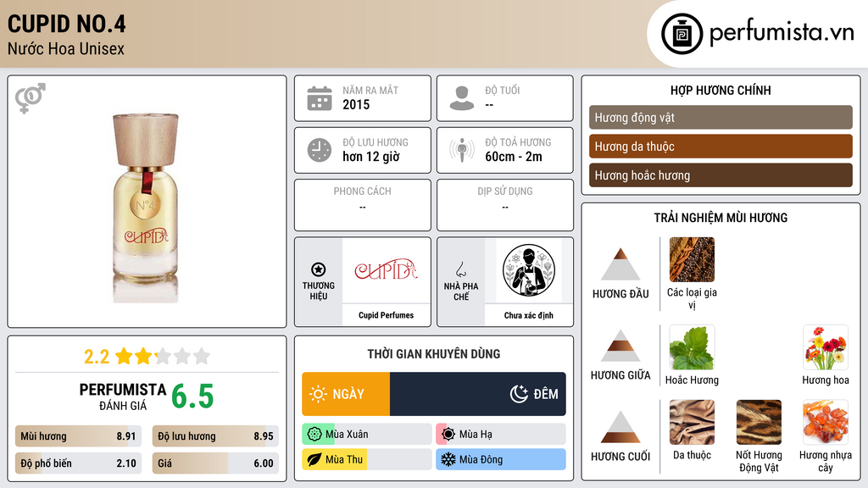The height and width of the screenshot is (488, 868).
Task: Click the Độ phổ biến score bar
Action: pyautogui.click(x=78, y=463)
